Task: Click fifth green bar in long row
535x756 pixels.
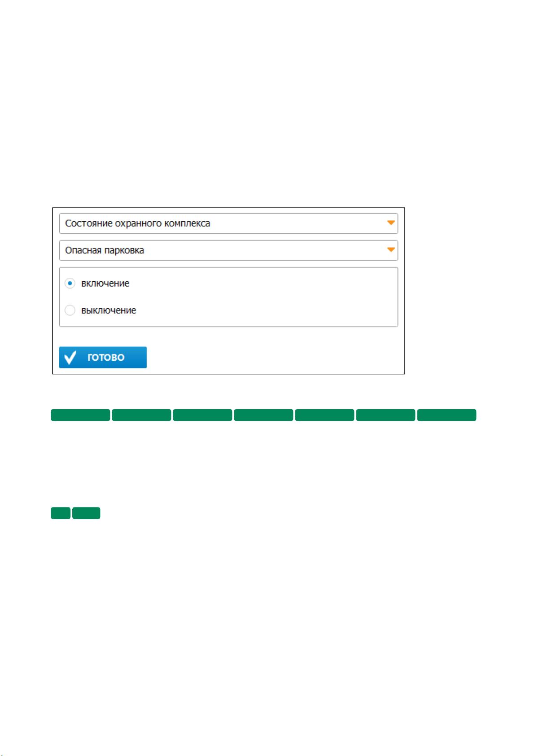Action: [325, 415]
